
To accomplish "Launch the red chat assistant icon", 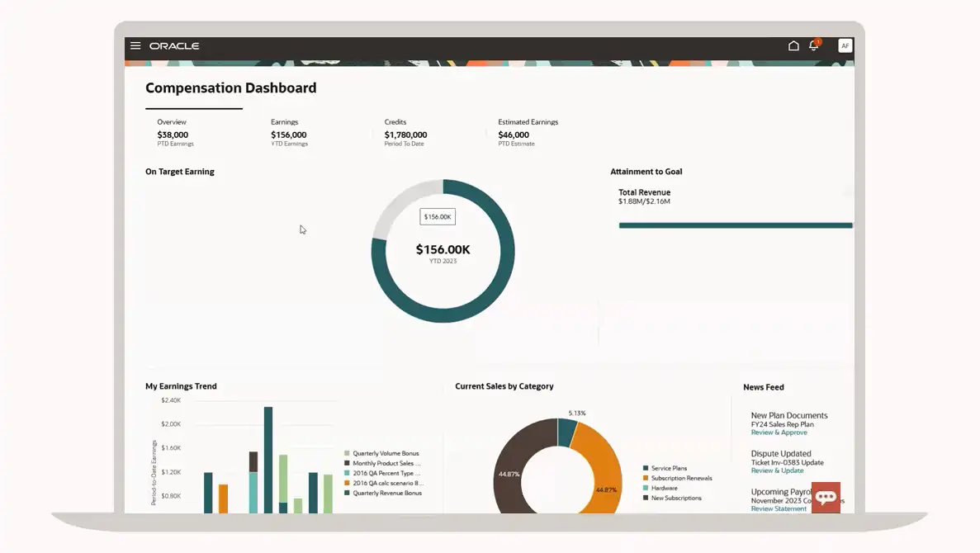I will tap(826, 497).
